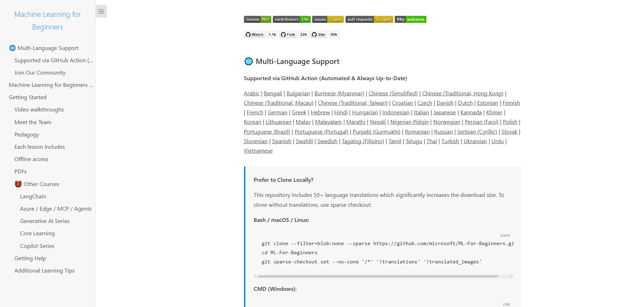Open the German translation link
Screen dimensions: 644x307
pyautogui.click(x=277, y=113)
